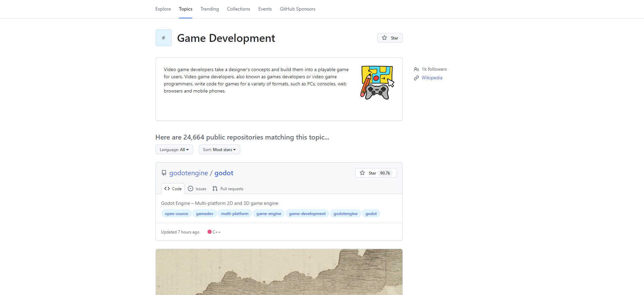Open GitHub Sponsors tab
The height and width of the screenshot is (295, 644).
(x=298, y=9)
